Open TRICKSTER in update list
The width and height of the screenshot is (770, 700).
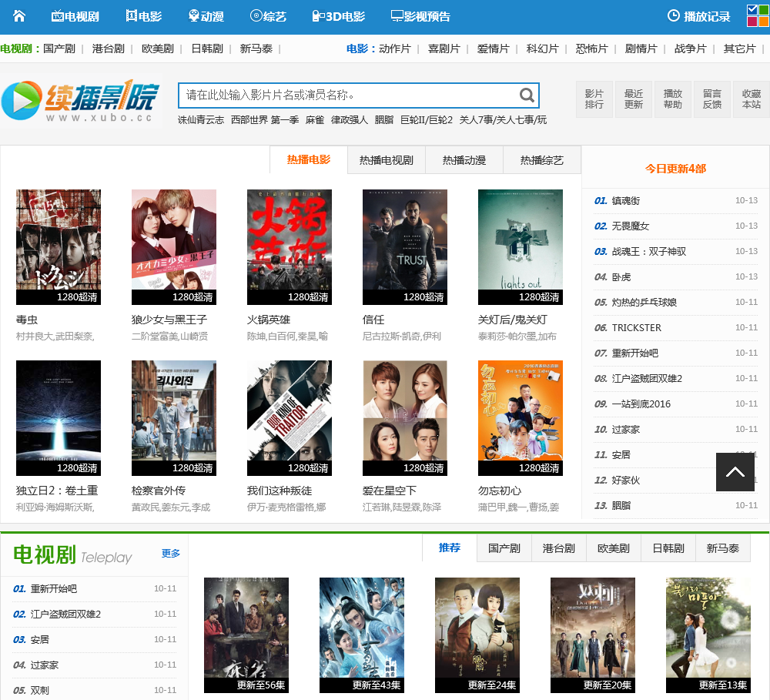click(x=637, y=327)
